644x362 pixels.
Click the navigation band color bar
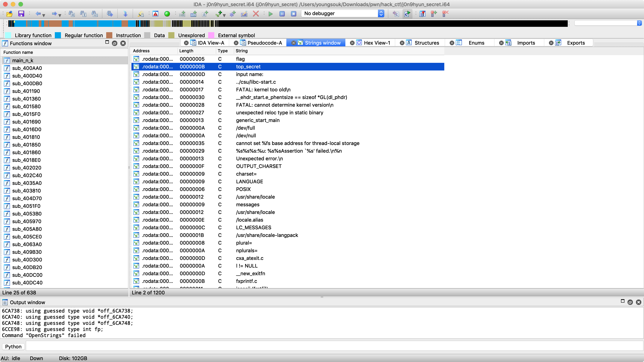(287, 24)
